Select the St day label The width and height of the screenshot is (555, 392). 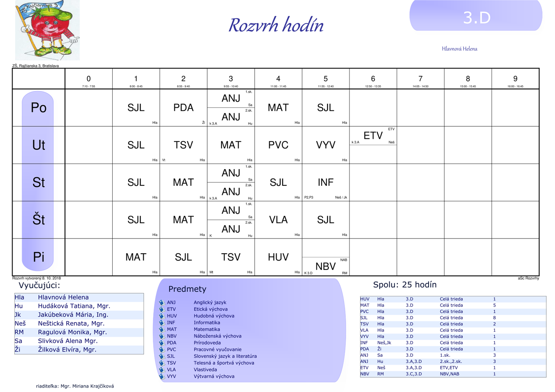point(38,183)
